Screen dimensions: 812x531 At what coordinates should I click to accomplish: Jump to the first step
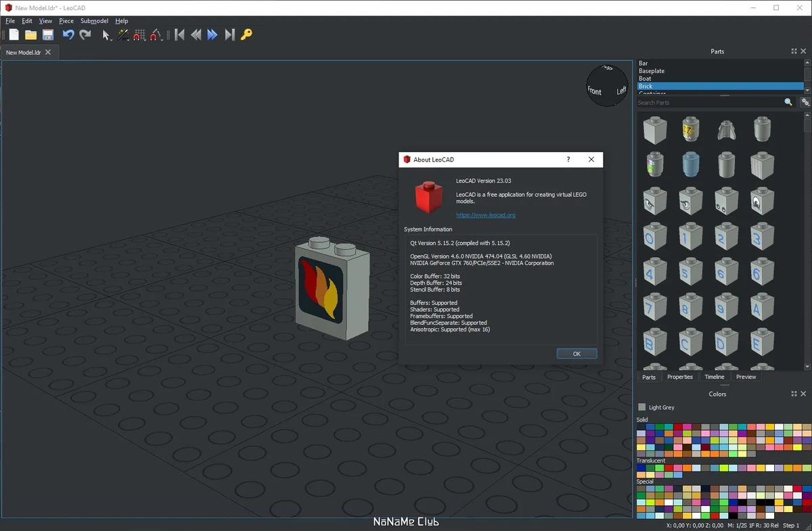coord(179,34)
